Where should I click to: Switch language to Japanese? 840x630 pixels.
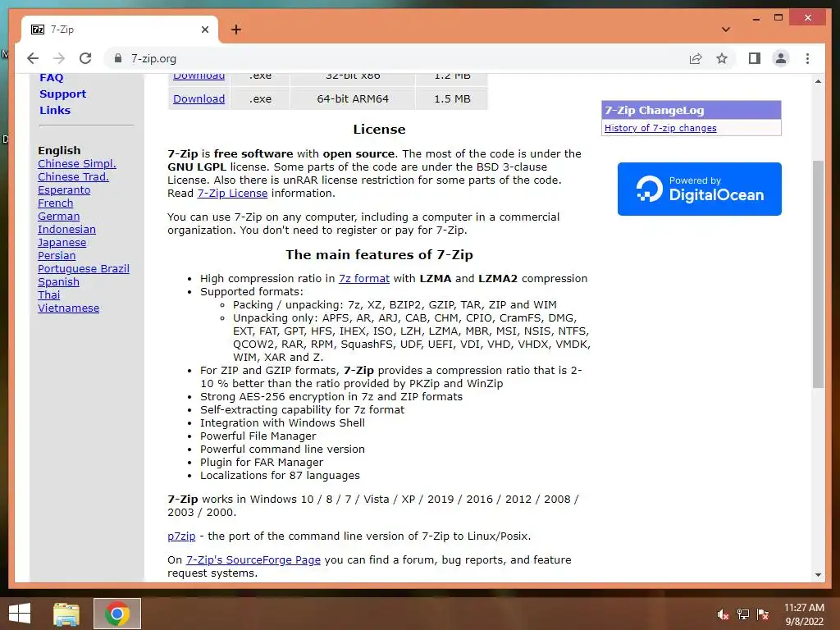point(62,242)
